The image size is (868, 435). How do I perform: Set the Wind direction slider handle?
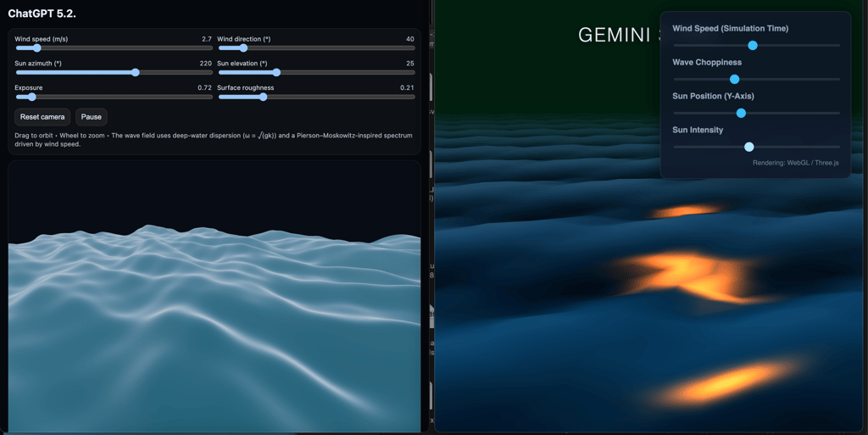click(x=243, y=48)
